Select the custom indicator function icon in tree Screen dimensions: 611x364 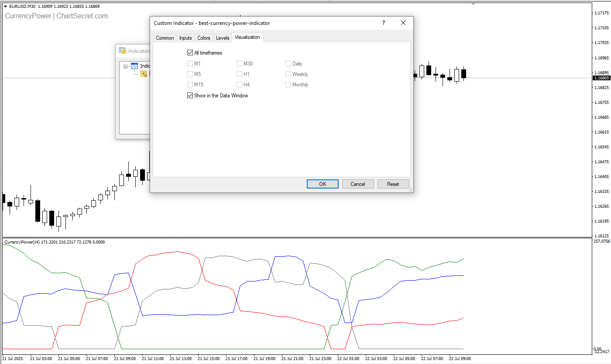(144, 74)
